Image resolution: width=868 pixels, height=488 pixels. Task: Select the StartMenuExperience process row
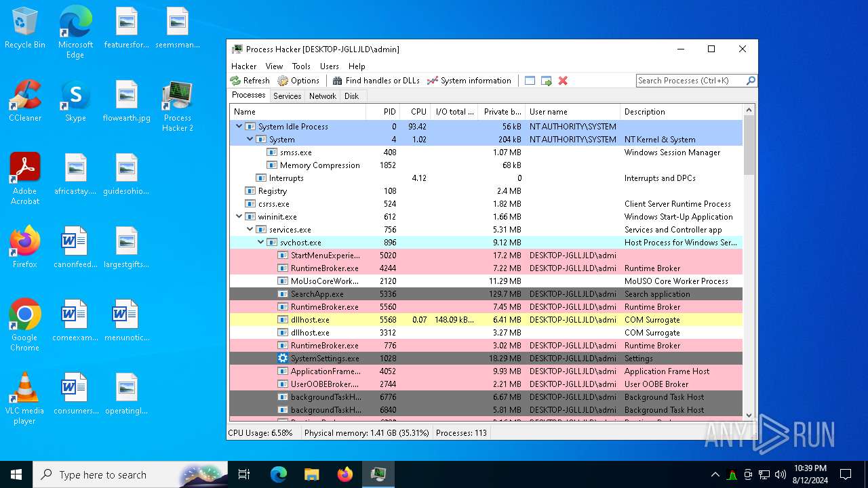point(486,256)
